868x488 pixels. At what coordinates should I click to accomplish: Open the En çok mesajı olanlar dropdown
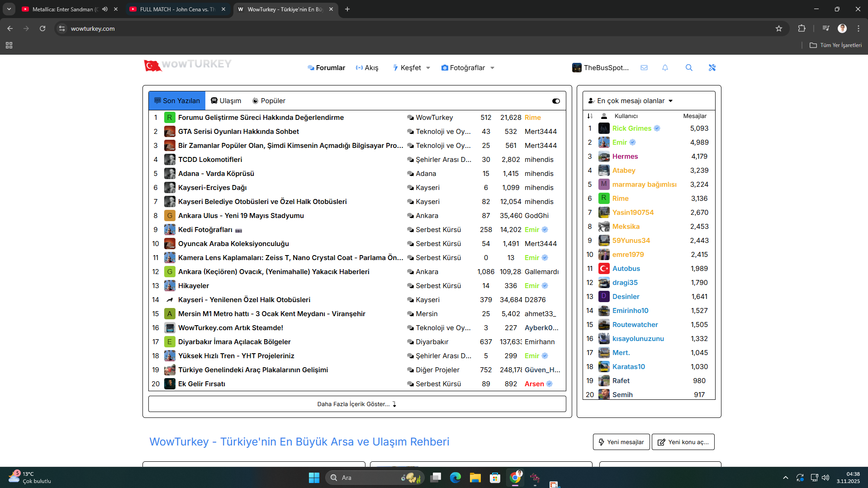pyautogui.click(x=631, y=101)
